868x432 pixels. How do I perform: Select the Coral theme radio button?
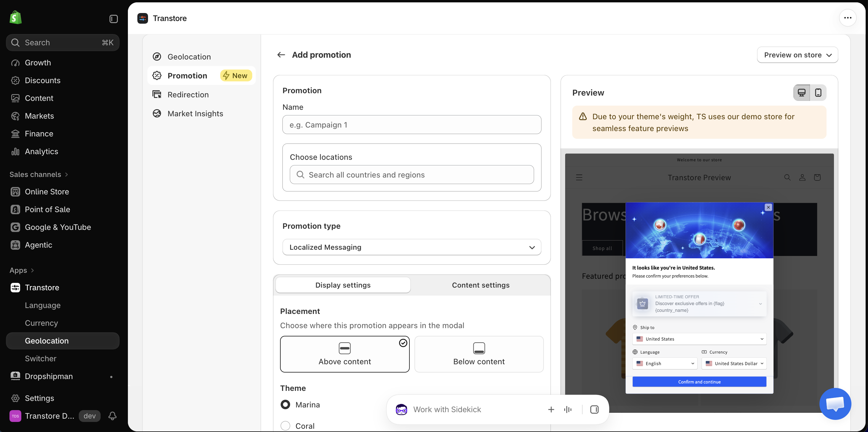285,425
